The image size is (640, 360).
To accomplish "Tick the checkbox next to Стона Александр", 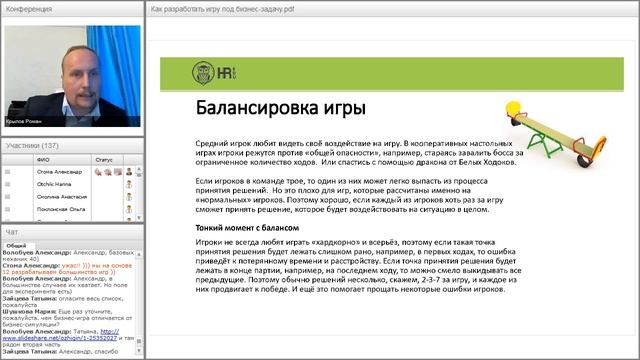I will (x=7, y=172).
